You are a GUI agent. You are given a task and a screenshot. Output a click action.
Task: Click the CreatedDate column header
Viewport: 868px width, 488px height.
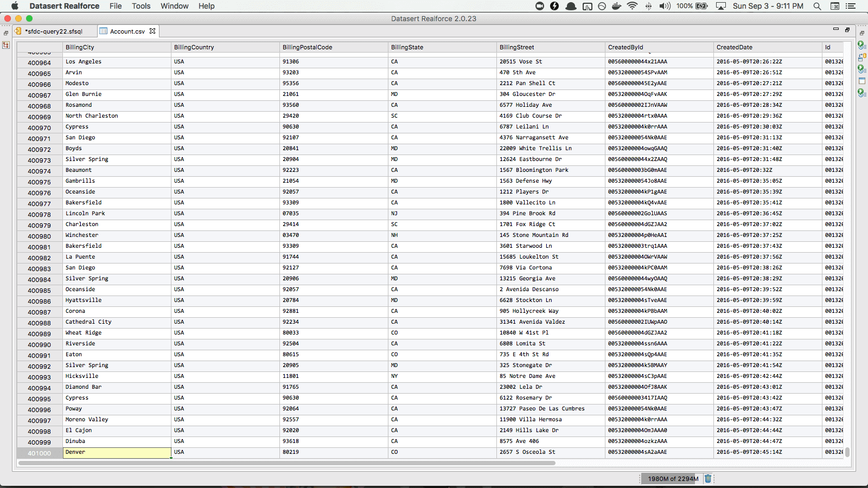pyautogui.click(x=767, y=47)
